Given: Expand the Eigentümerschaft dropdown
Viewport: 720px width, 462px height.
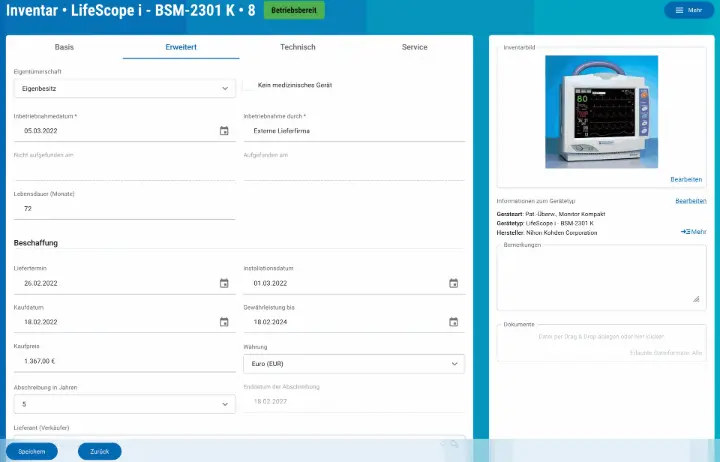Looking at the screenshot, I should tap(124, 89).
